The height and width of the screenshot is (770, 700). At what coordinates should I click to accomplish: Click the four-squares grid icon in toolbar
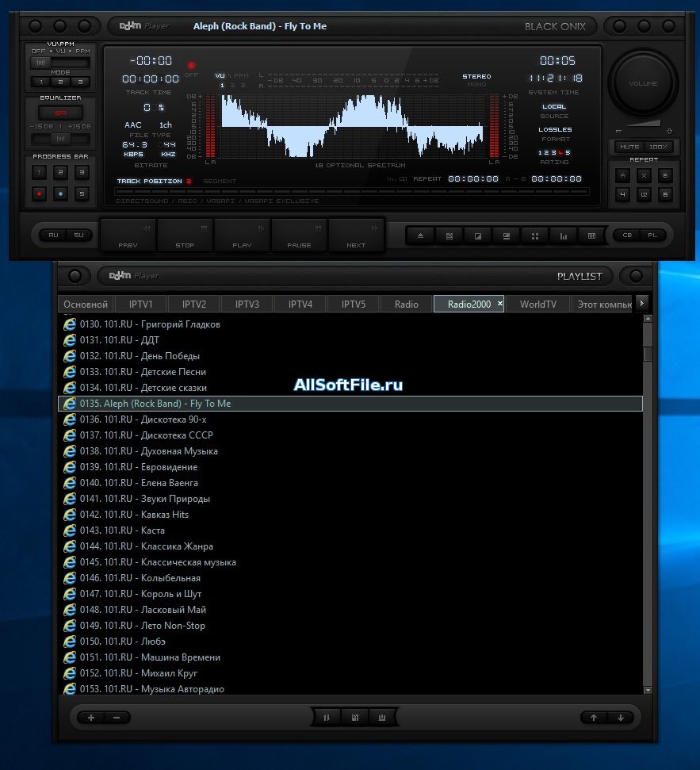535,236
